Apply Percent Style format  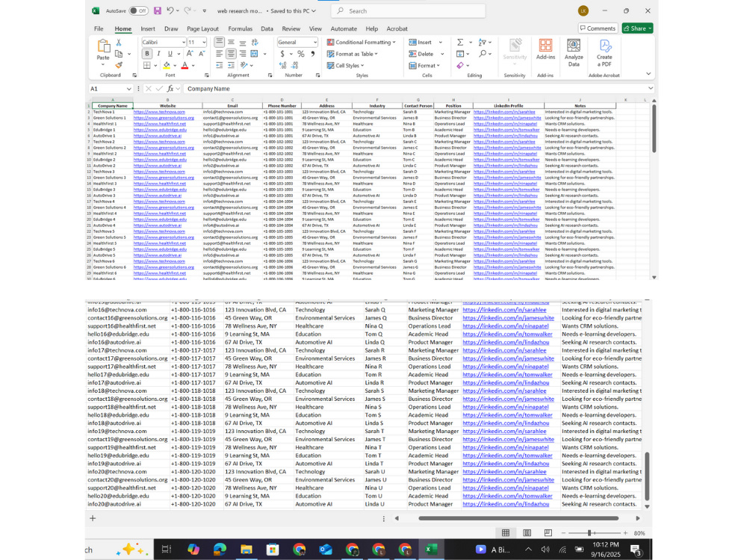click(x=300, y=54)
